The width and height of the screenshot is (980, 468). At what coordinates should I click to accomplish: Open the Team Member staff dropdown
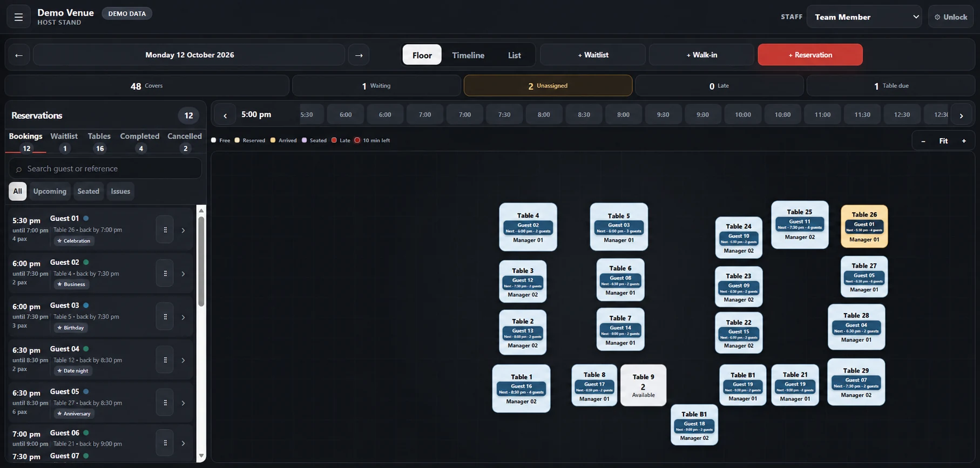pyautogui.click(x=864, y=17)
